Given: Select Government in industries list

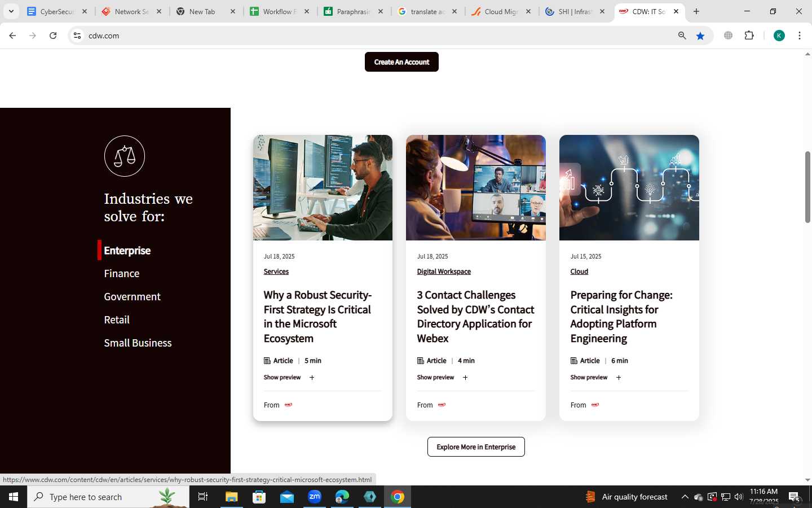Looking at the screenshot, I should coord(132,297).
